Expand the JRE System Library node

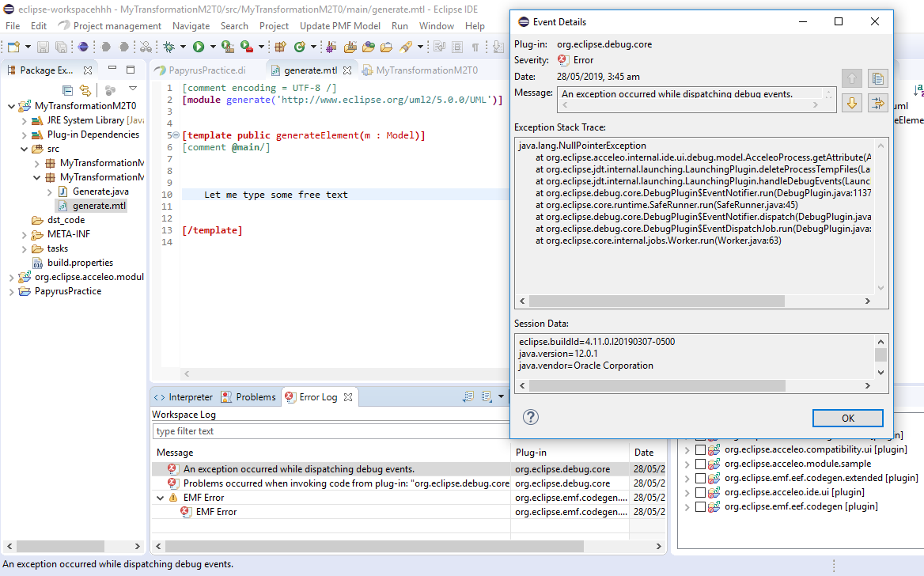coord(25,120)
